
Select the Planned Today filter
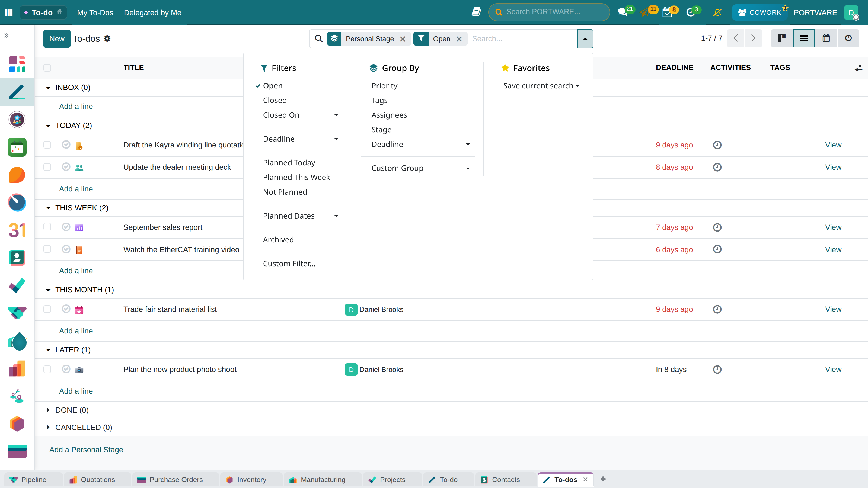point(289,163)
